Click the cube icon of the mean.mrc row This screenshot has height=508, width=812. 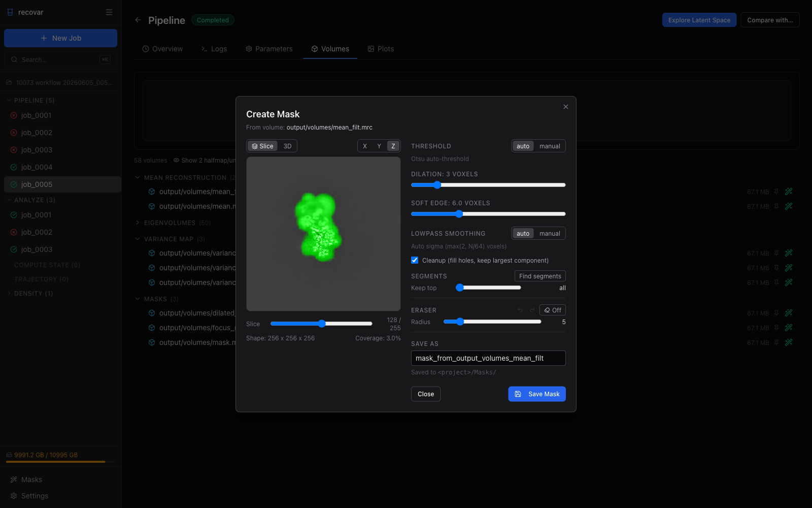coord(152,206)
